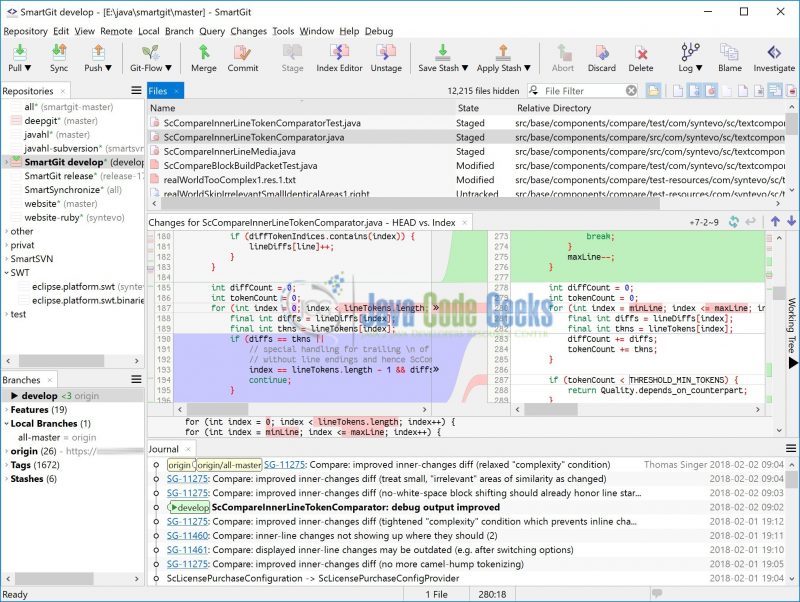The width and height of the screenshot is (800, 602).
Task: Open the Repository menu
Action: point(25,31)
